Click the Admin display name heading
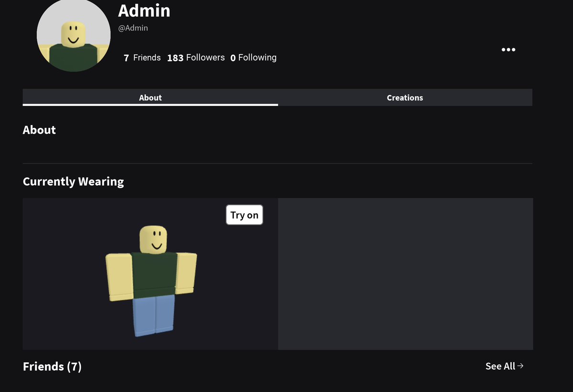This screenshot has width=573, height=392. tap(144, 11)
